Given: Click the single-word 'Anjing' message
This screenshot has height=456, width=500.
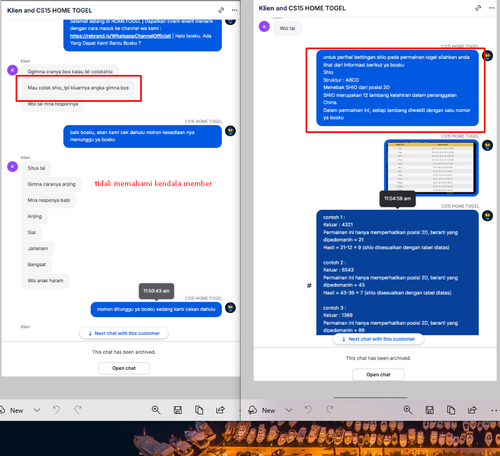Looking at the screenshot, I should pyautogui.click(x=35, y=216).
